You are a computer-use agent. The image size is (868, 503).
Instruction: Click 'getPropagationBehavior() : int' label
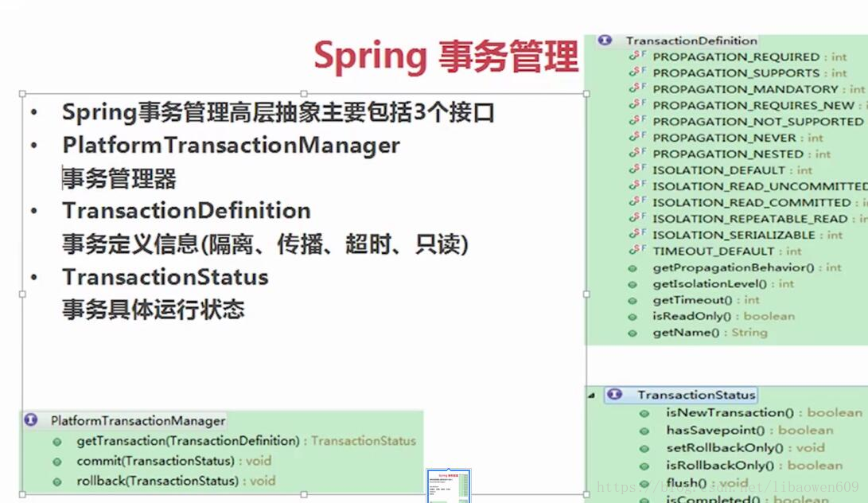(x=747, y=267)
